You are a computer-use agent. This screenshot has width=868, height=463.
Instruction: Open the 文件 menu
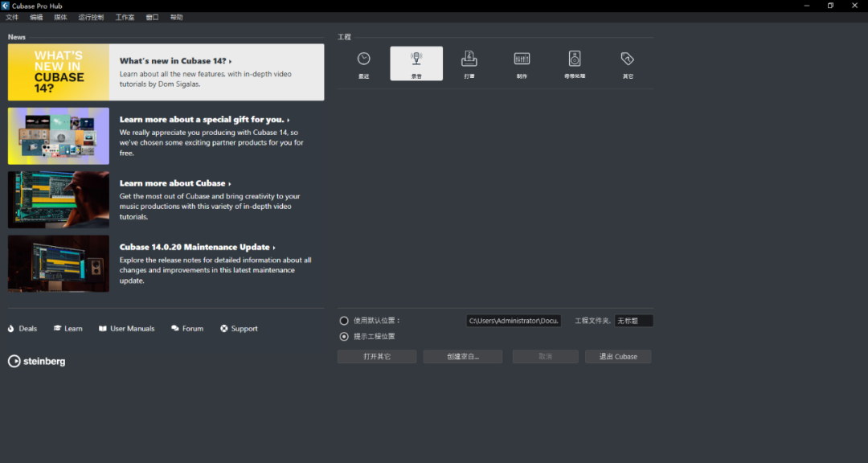pyautogui.click(x=12, y=17)
